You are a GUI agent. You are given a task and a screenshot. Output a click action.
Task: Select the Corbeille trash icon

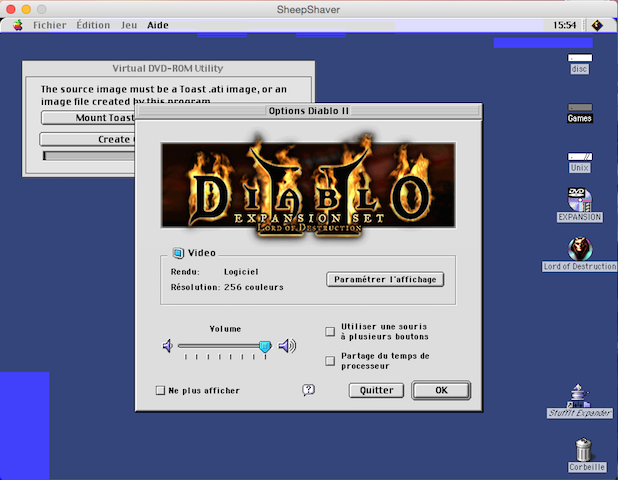point(585,455)
